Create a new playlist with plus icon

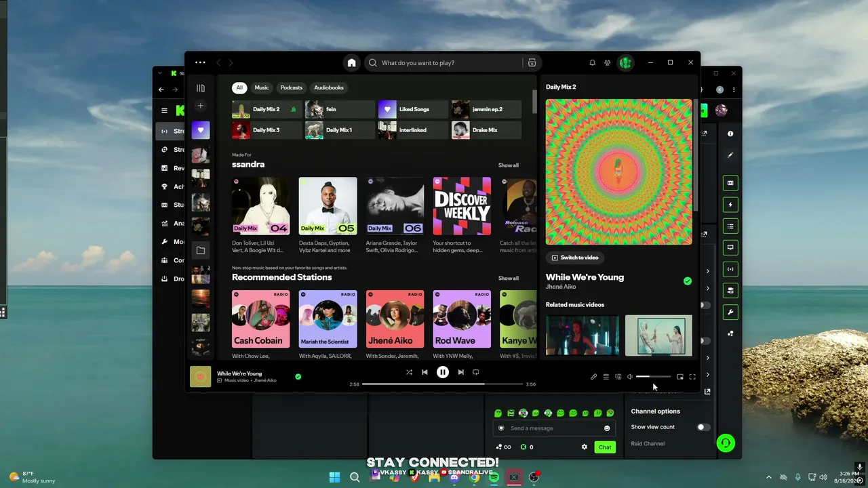[201, 106]
